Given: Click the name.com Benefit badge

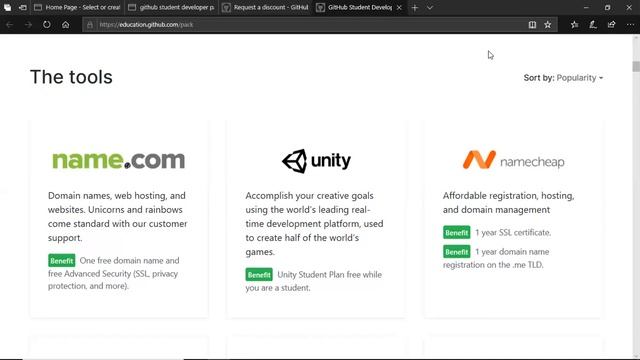Looking at the screenshot, I should pos(62,260).
